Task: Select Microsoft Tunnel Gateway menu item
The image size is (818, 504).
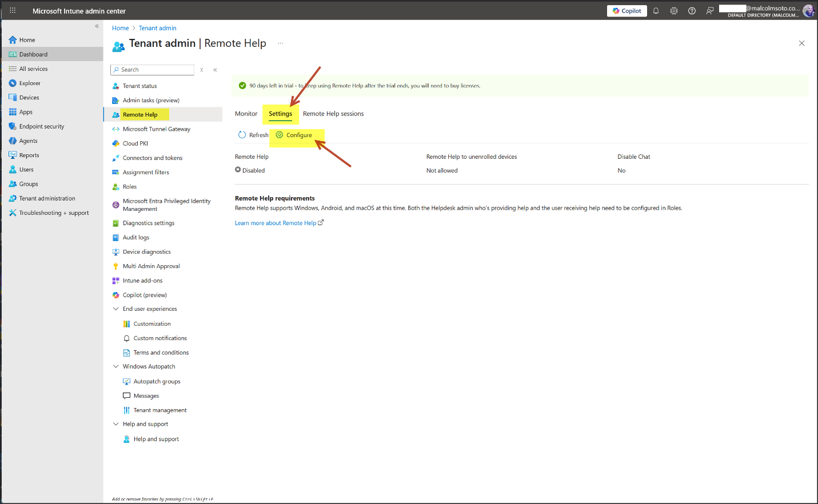Action: [x=156, y=129]
